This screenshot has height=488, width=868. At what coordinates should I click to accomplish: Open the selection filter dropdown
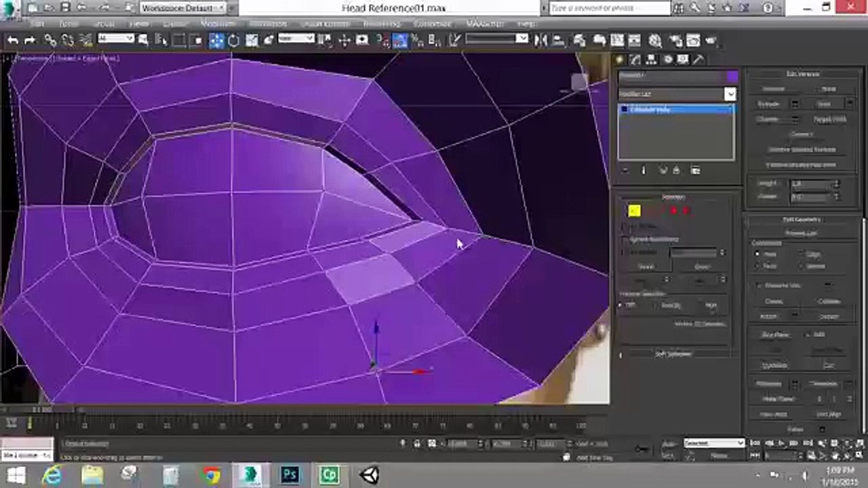(x=116, y=39)
